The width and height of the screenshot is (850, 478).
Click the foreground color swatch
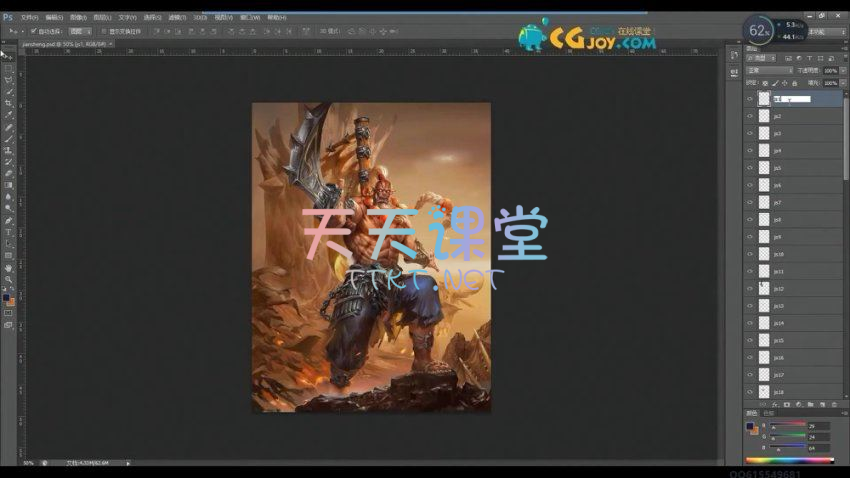[x=6, y=297]
